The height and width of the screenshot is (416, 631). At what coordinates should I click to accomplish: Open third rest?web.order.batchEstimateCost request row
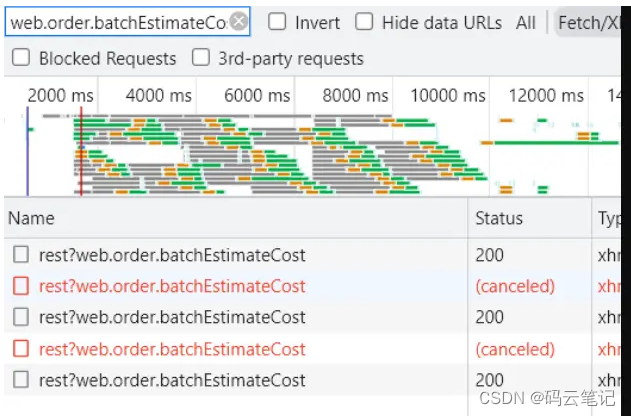pyautogui.click(x=172, y=317)
